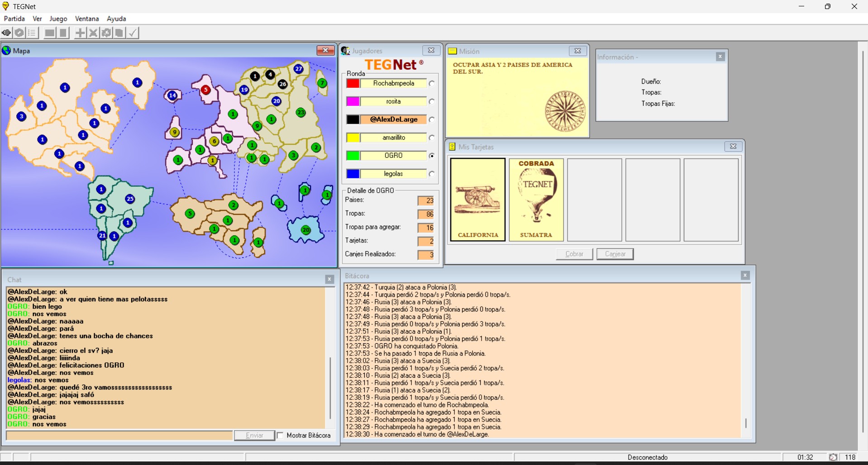This screenshot has width=868, height=465.
Task: Click the list icon in toolbar
Action: point(32,33)
